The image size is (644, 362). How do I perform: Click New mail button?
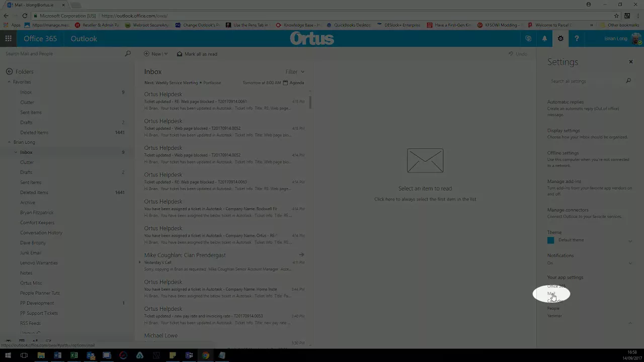(152, 54)
